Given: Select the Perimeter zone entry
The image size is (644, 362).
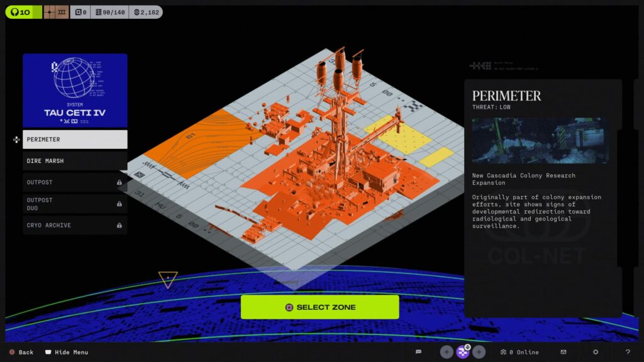Looking at the screenshot, I should tap(75, 140).
